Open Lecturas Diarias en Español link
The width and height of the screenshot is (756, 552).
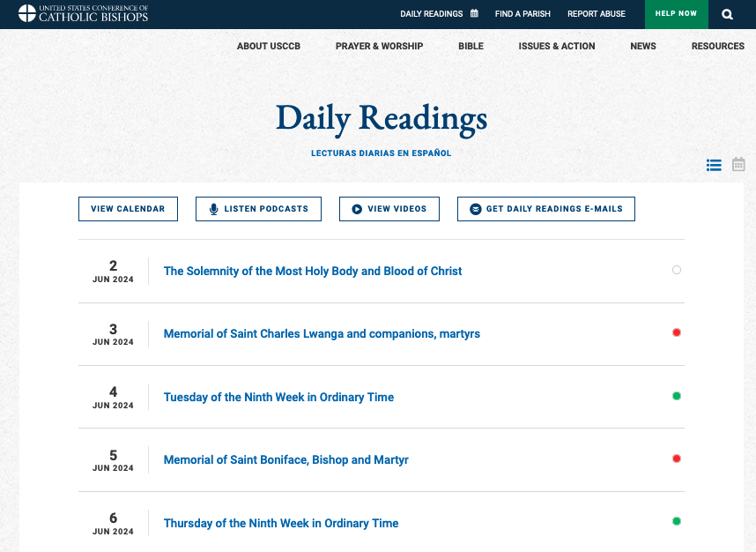tap(381, 153)
